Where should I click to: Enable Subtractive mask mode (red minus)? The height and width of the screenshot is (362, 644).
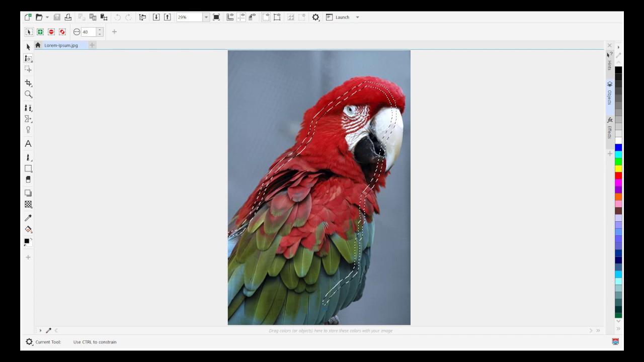tap(51, 32)
